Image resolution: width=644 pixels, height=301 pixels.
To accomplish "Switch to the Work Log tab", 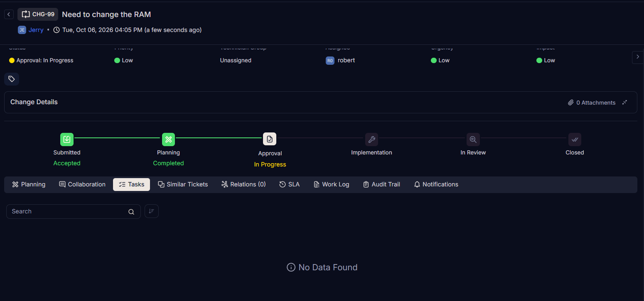I will (331, 184).
